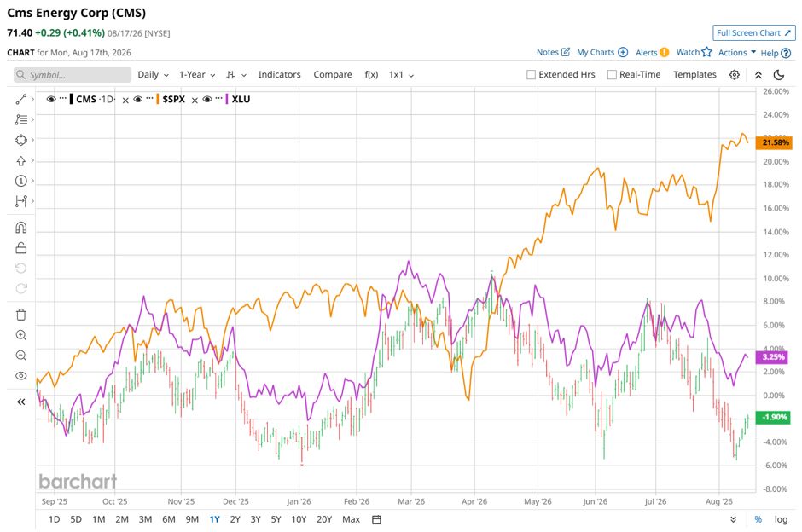This screenshot has width=802, height=532.
Task: Open Full Screen Chart
Action: click(x=754, y=32)
